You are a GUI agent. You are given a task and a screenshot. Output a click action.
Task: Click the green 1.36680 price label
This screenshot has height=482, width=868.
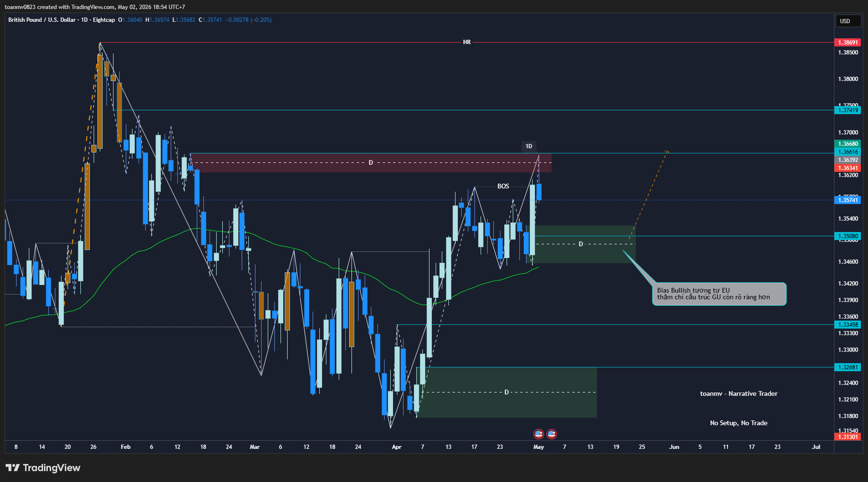(x=848, y=144)
